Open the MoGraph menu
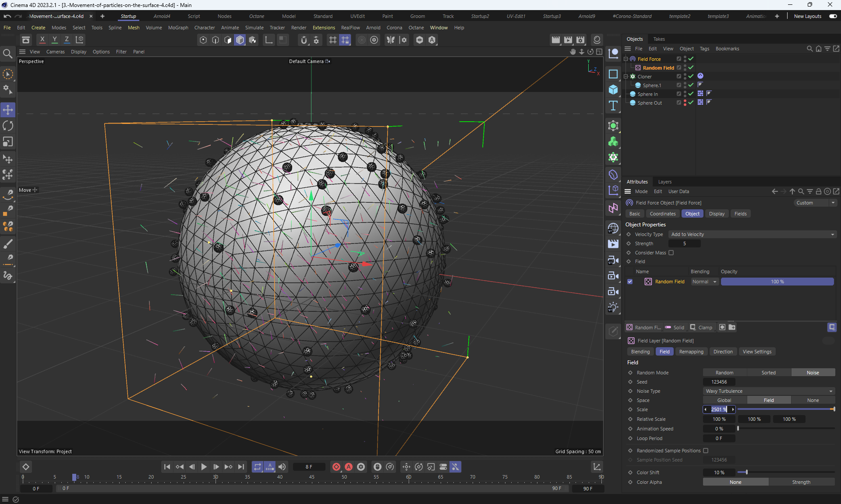Screen dimensions: 841x504 (178, 28)
